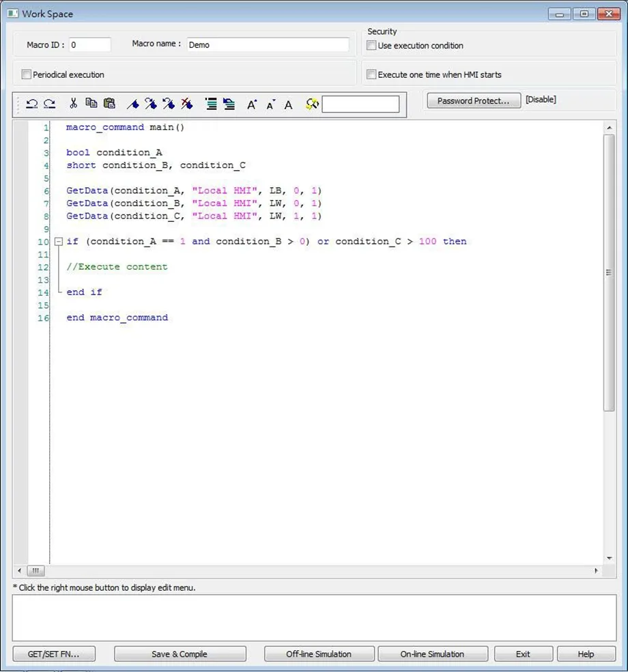Click the compile output message box
Viewport: 628px width, 672px height.
coord(315,617)
